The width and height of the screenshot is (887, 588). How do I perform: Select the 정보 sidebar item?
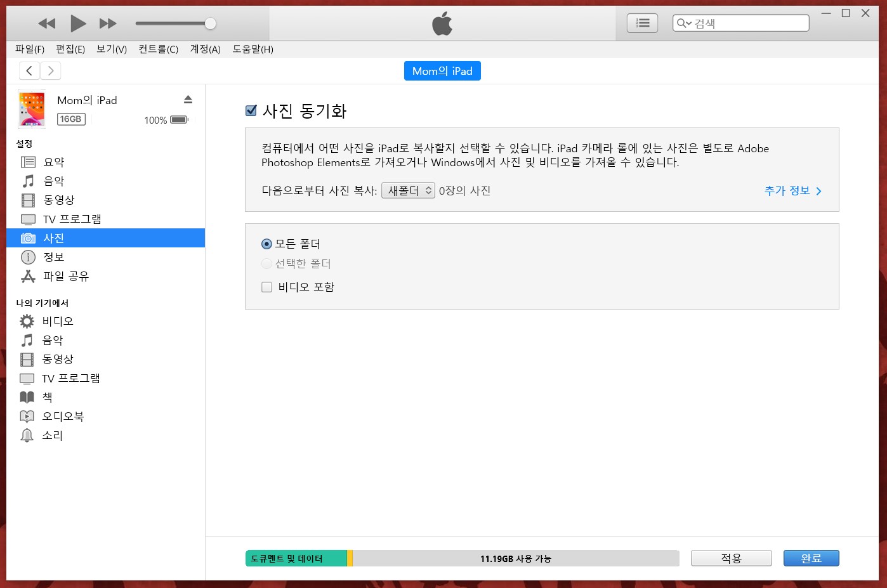point(105,257)
